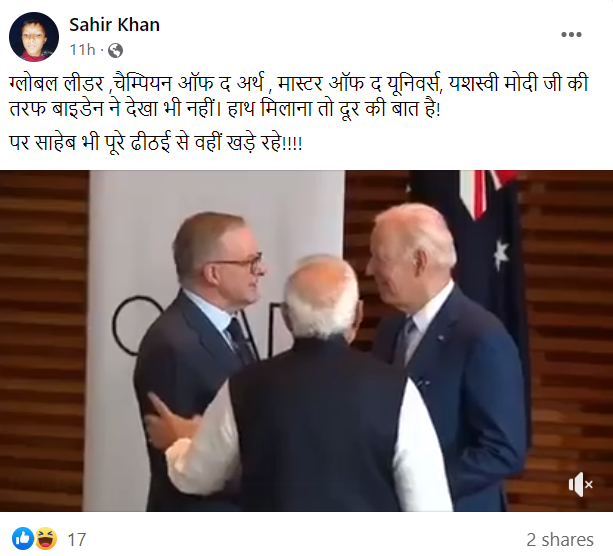
Task: Click the laughing Haha reaction emoji
Action: 46,539
